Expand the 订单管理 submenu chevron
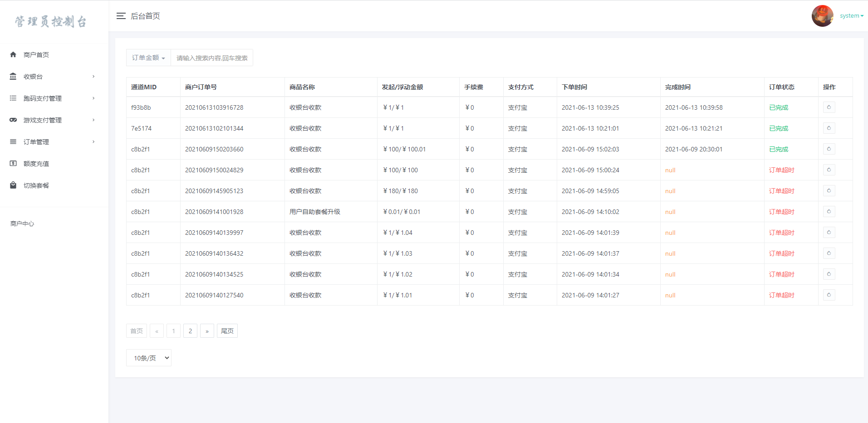This screenshot has height=423, width=868. tap(93, 141)
